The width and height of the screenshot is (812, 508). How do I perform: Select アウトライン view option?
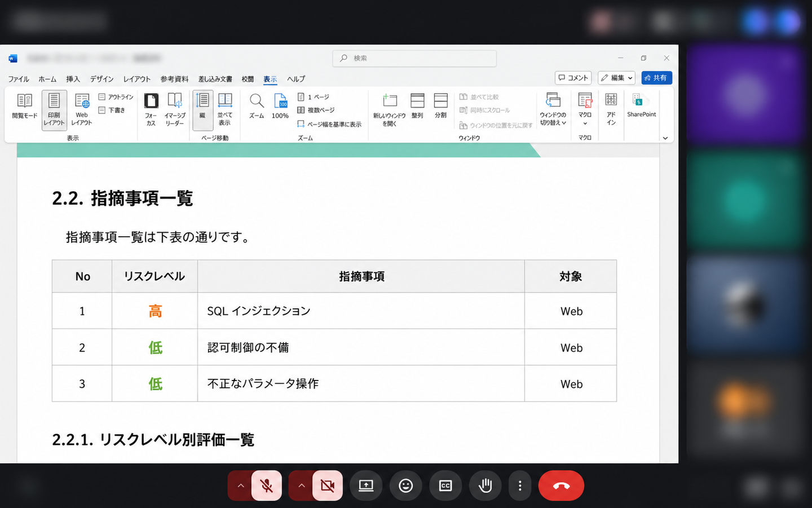[116, 97]
